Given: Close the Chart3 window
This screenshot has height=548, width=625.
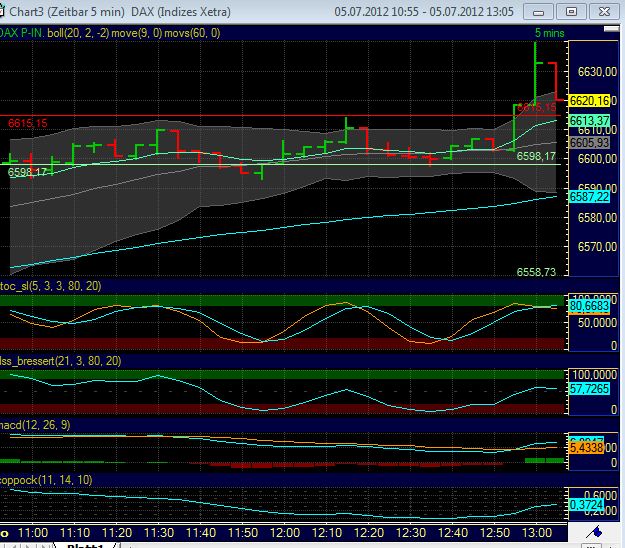Looking at the screenshot, I should (x=604, y=12).
